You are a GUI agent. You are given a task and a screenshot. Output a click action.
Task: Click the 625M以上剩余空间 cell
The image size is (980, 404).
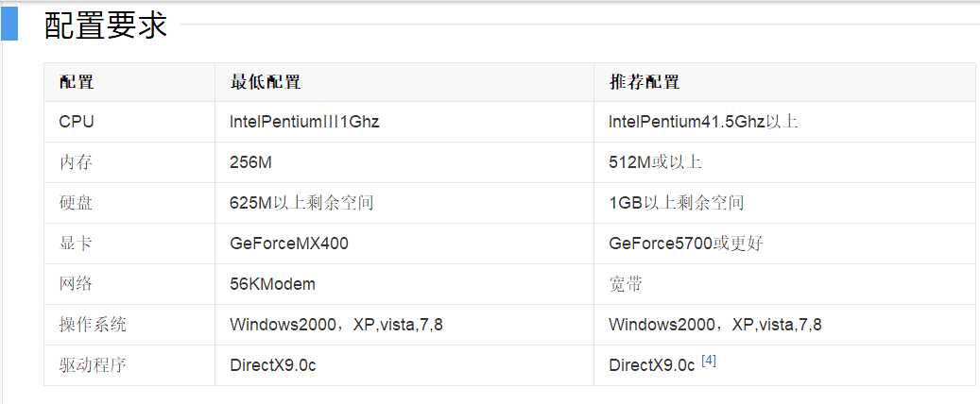(301, 203)
